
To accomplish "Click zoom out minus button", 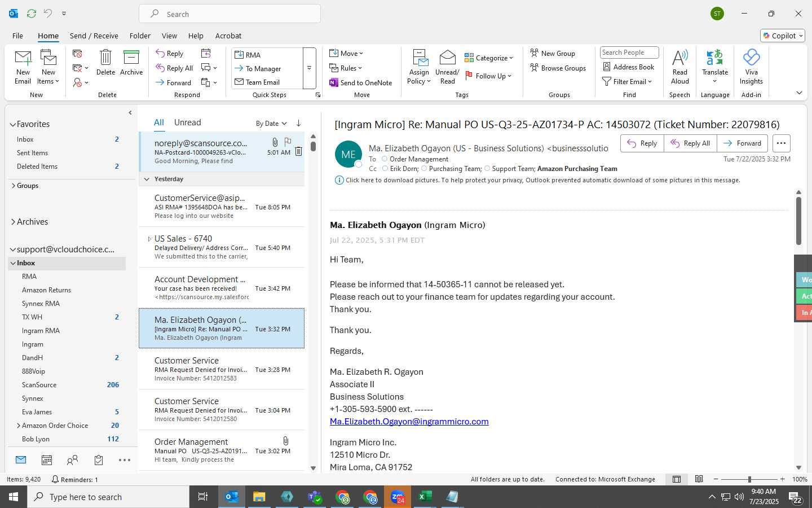I will [x=716, y=479].
